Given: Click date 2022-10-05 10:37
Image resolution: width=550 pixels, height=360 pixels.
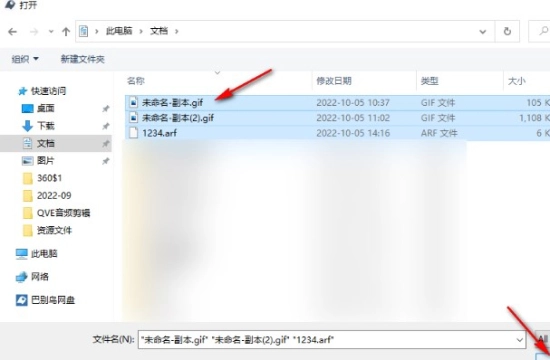Looking at the screenshot, I should pyautogui.click(x=353, y=102).
